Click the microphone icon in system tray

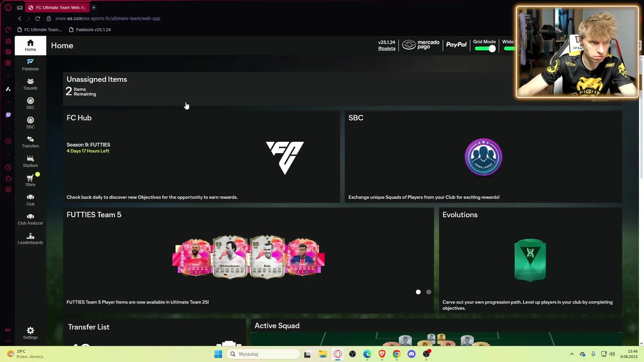[x=594, y=354]
